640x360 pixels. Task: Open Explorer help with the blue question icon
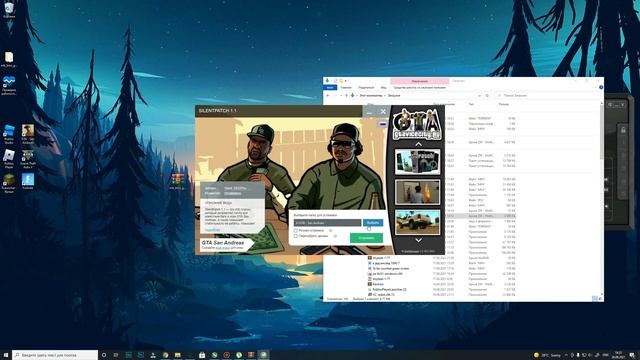click(601, 87)
